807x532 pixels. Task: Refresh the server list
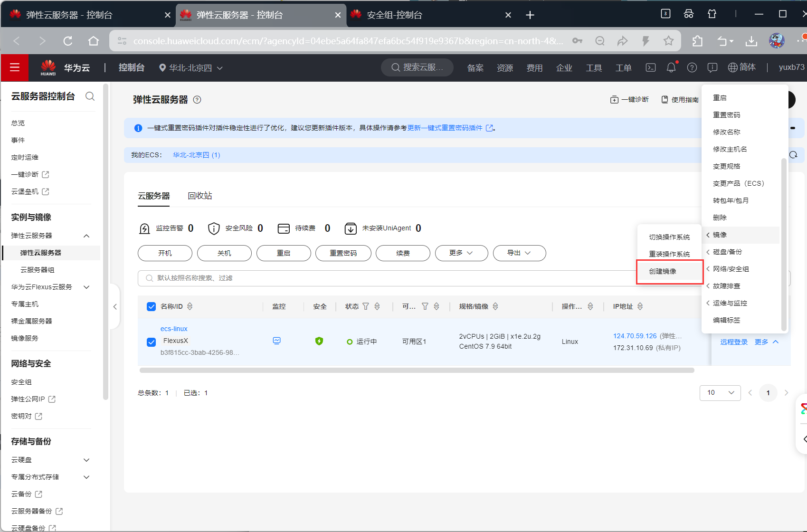(794, 155)
